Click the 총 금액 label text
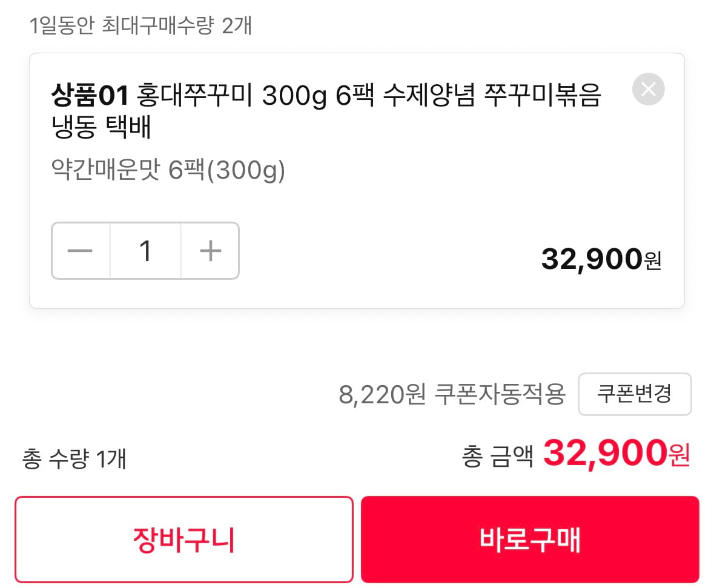The height and width of the screenshot is (588, 714). point(497,456)
